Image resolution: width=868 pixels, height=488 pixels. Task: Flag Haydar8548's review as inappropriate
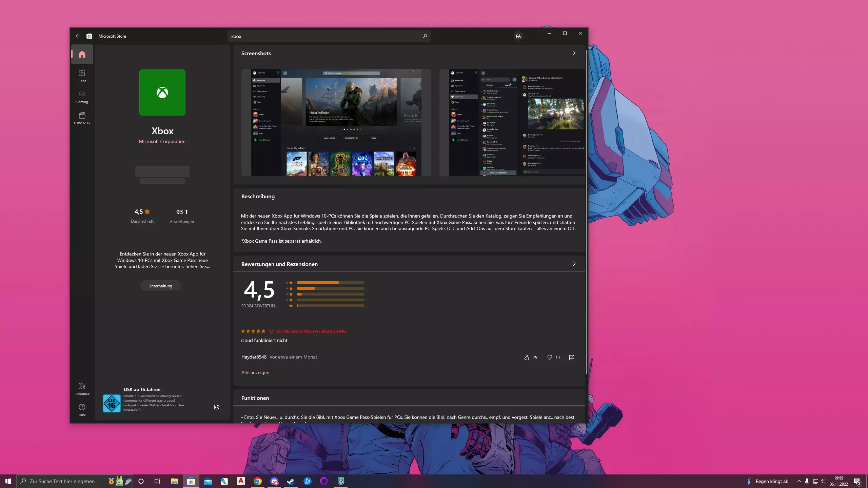(x=571, y=358)
